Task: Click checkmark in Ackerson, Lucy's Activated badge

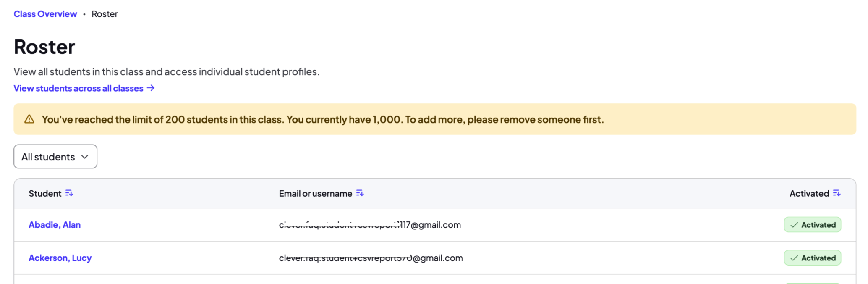Action: (794, 258)
